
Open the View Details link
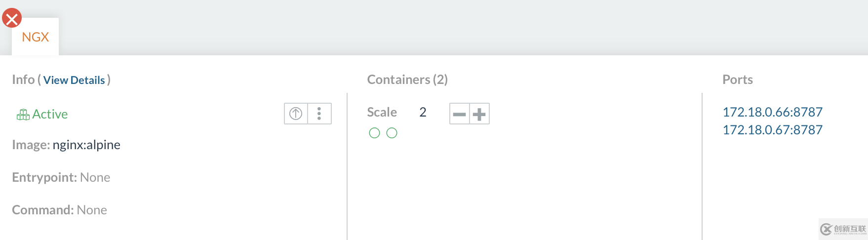pos(74,80)
